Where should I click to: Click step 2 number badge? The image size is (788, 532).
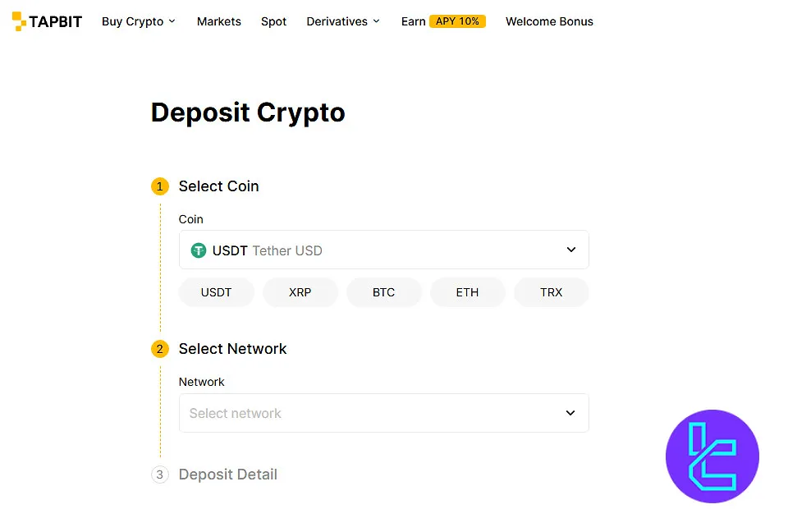[x=159, y=349]
